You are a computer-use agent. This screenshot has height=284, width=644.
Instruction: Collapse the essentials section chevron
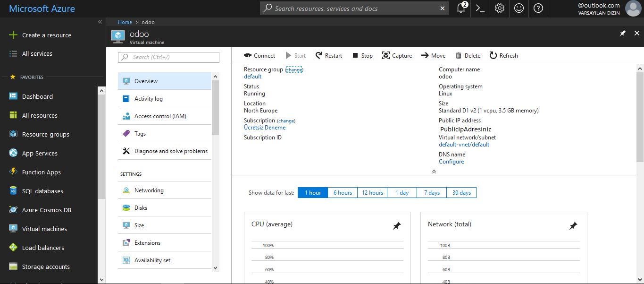pyautogui.click(x=434, y=172)
